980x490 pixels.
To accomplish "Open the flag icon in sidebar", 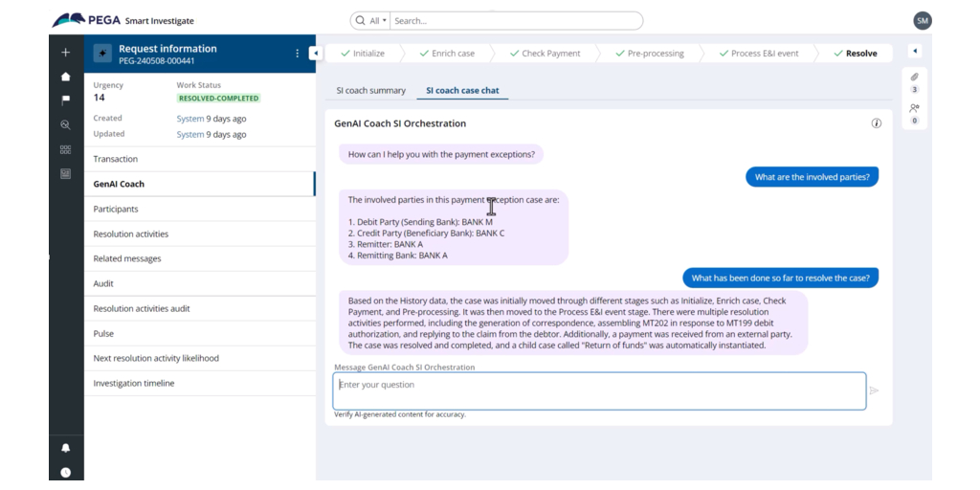I will click(x=66, y=100).
